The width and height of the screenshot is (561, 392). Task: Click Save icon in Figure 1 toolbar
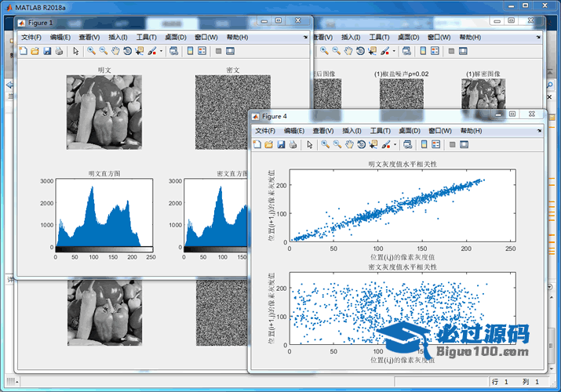pyautogui.click(x=47, y=51)
